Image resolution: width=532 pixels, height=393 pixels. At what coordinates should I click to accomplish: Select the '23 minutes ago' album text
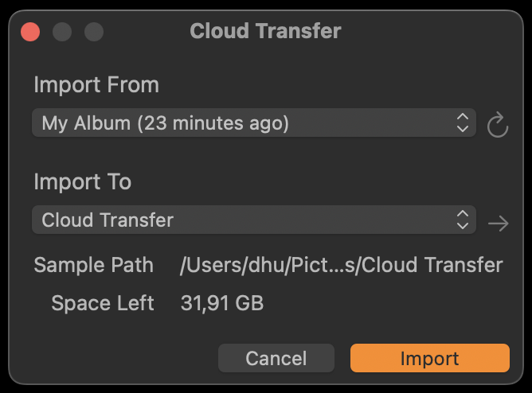[x=213, y=123]
